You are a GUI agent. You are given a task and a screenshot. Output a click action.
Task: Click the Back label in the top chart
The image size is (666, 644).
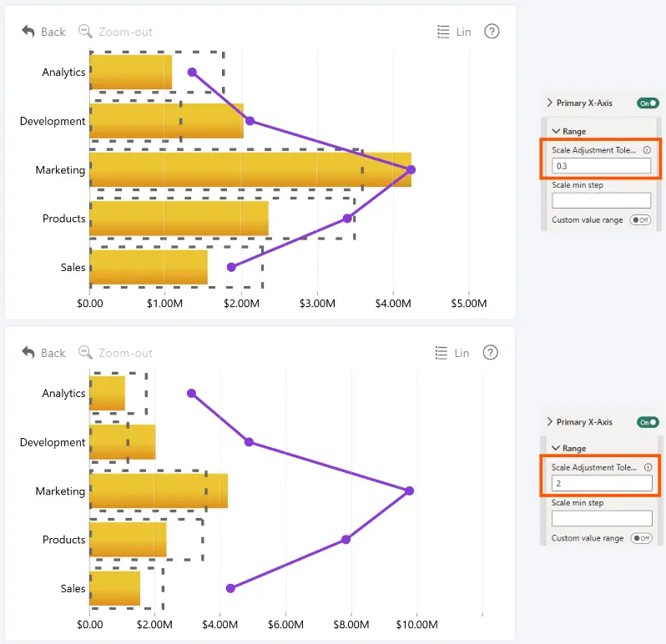tap(53, 32)
